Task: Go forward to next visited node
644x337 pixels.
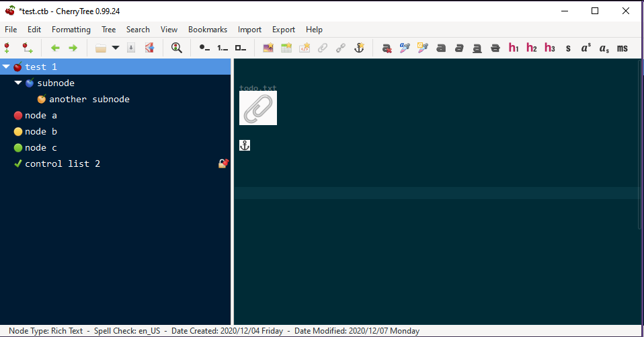Action: 73,48
